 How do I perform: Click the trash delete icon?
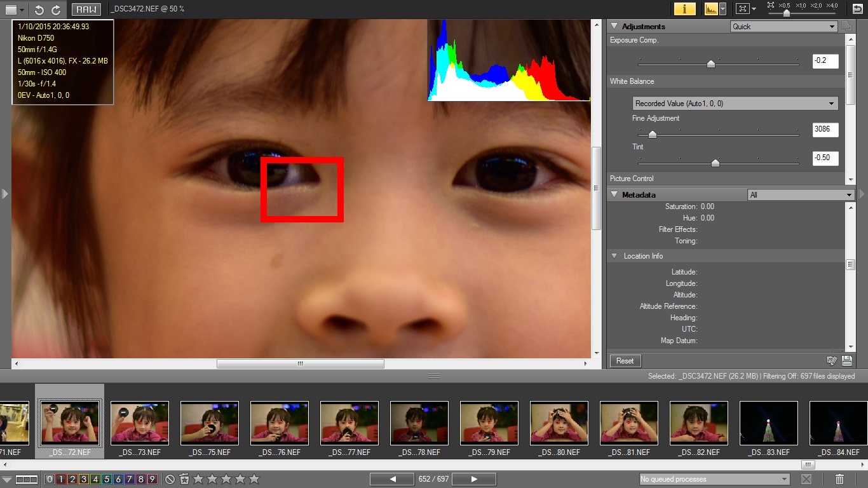coord(839,479)
